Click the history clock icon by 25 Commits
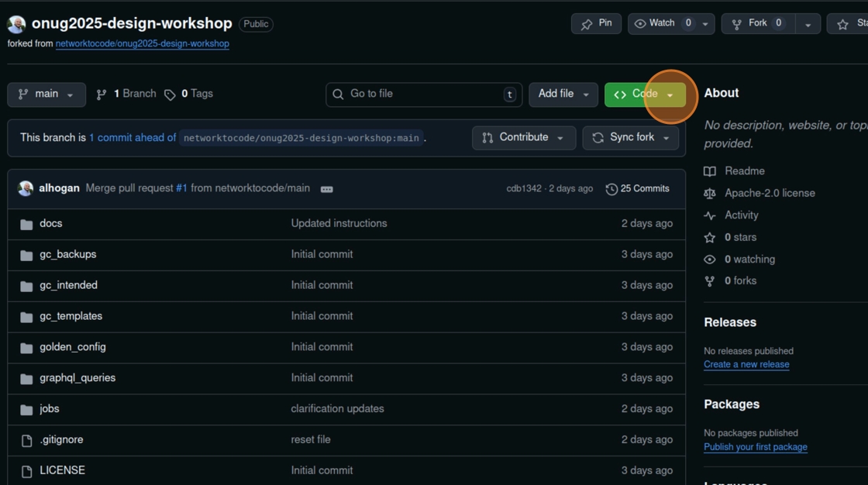 coord(611,189)
